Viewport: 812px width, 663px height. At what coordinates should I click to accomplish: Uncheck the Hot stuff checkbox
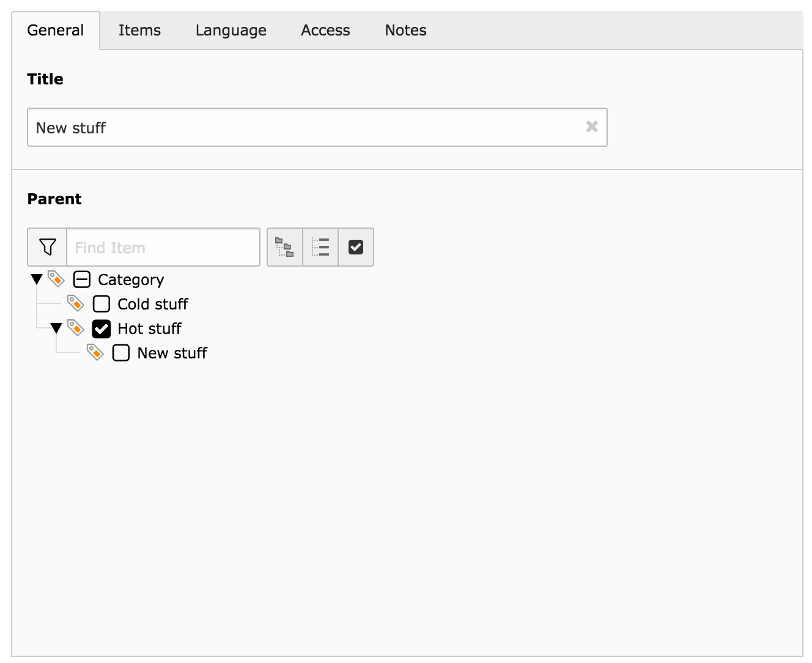(102, 328)
